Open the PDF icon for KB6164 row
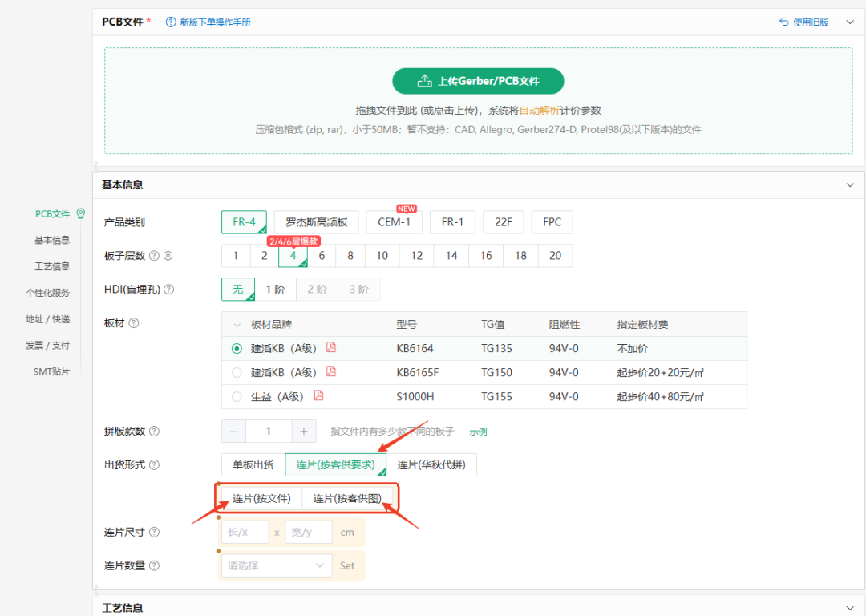This screenshot has height=616, width=866. point(331,347)
